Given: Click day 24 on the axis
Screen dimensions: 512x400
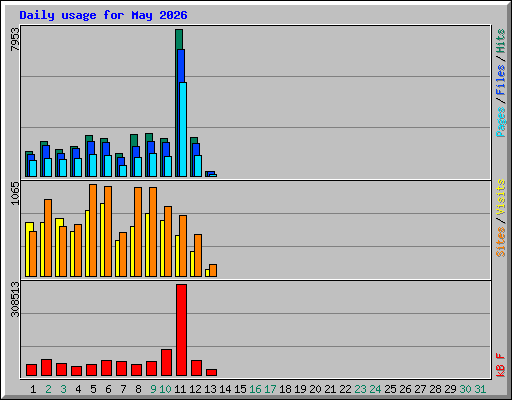Looking at the screenshot, I should coord(375,389).
